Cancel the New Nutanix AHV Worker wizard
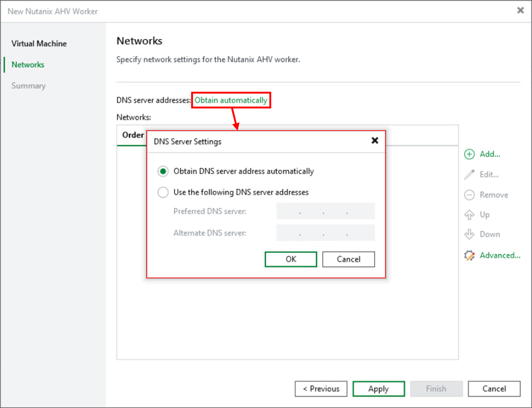Viewport: 532px width, 408px height. pyautogui.click(x=494, y=389)
